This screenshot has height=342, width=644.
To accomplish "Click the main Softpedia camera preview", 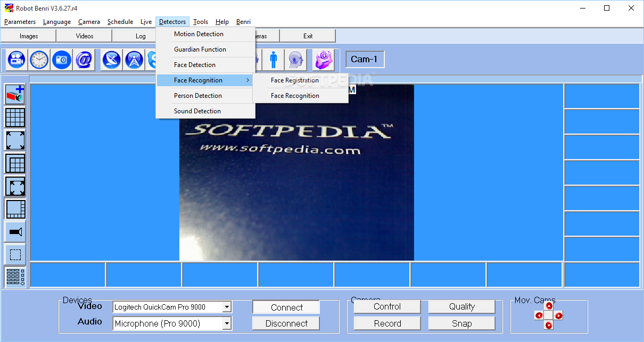I will click(296, 172).
